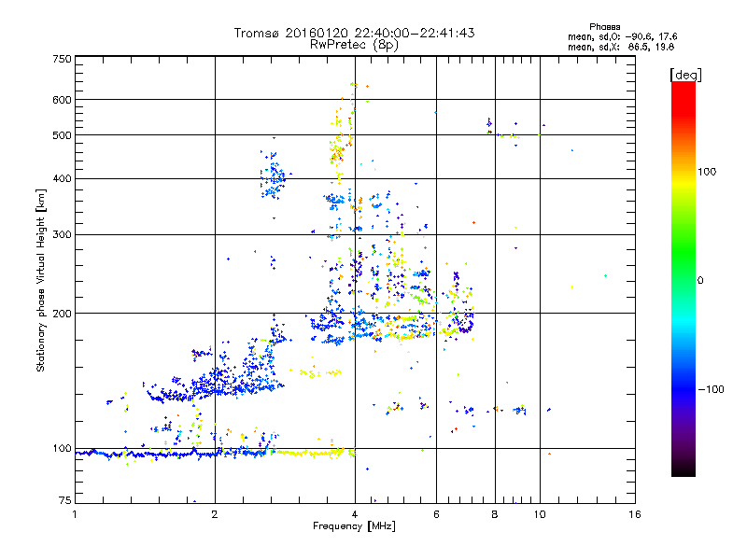The height and width of the screenshot is (560, 747).
Task: Click the "mean, sd,X: 86.5, 19.8" line
Action: 621,47
